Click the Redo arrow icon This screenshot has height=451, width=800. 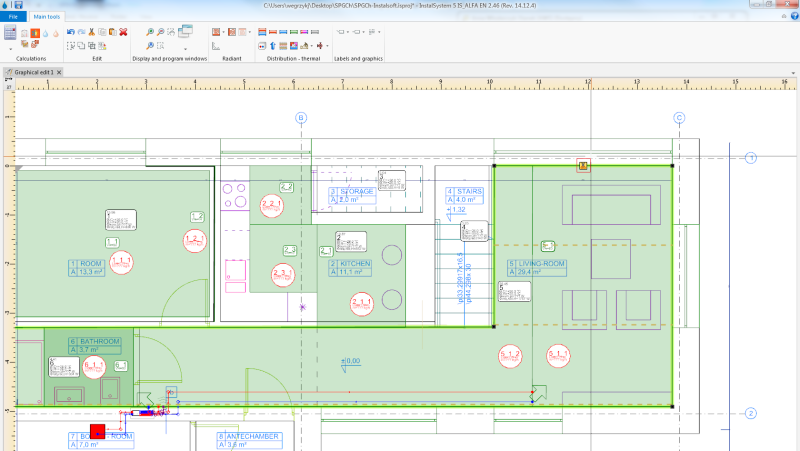click(x=81, y=32)
